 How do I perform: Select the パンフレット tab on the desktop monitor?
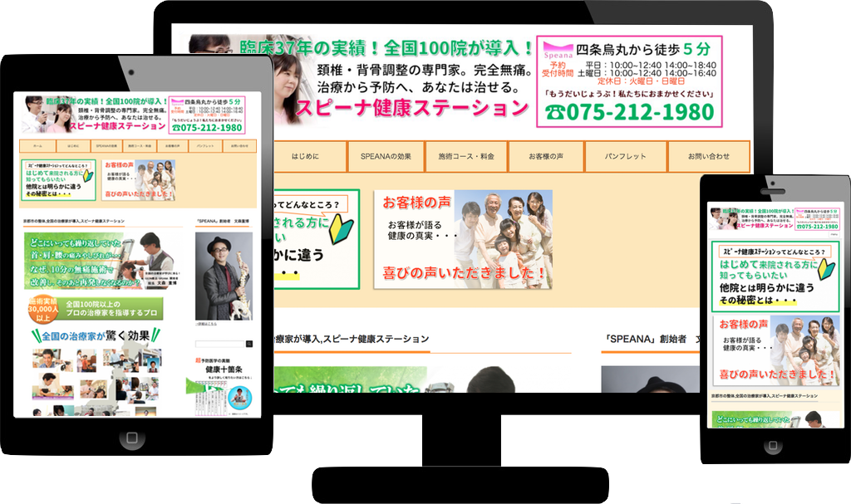pos(625,156)
